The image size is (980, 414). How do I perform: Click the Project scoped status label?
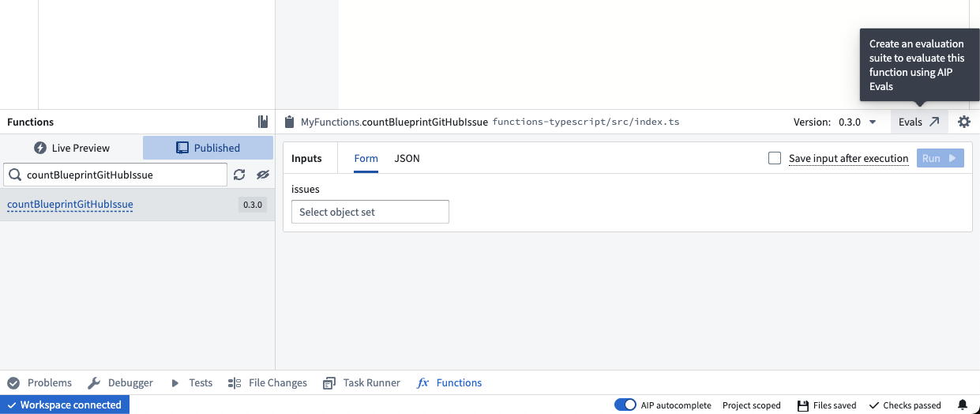[x=752, y=405]
